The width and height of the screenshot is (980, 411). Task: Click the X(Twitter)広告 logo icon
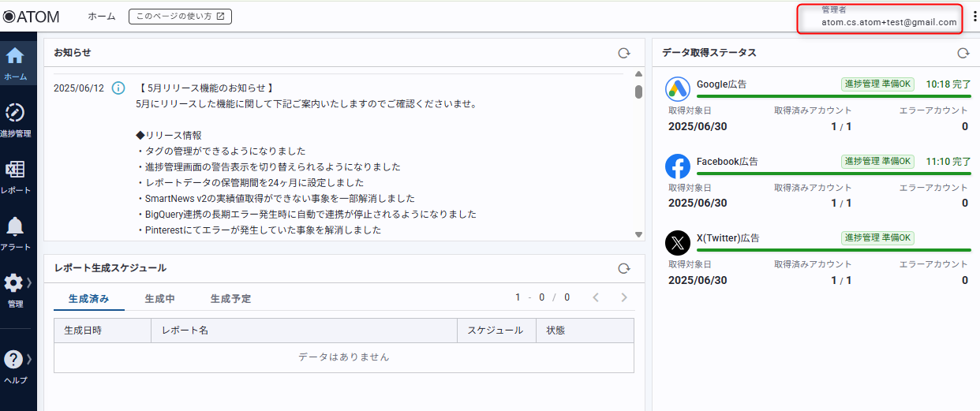pos(678,243)
